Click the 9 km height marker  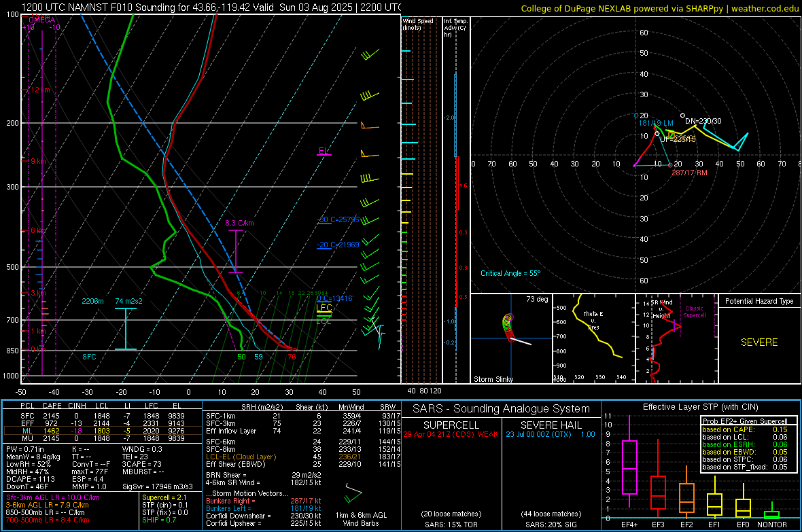point(39,161)
